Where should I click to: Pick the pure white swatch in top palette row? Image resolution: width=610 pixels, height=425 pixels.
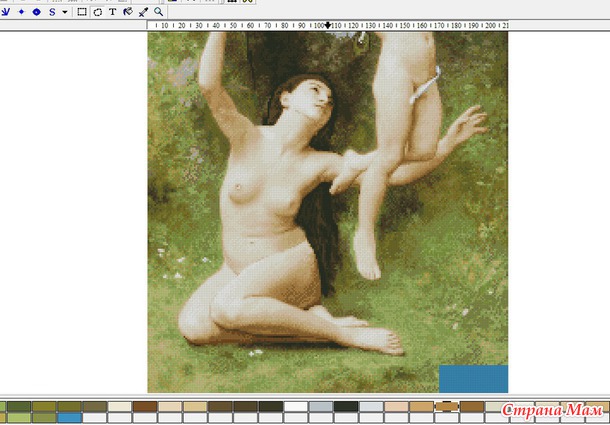pyautogui.click(x=296, y=407)
